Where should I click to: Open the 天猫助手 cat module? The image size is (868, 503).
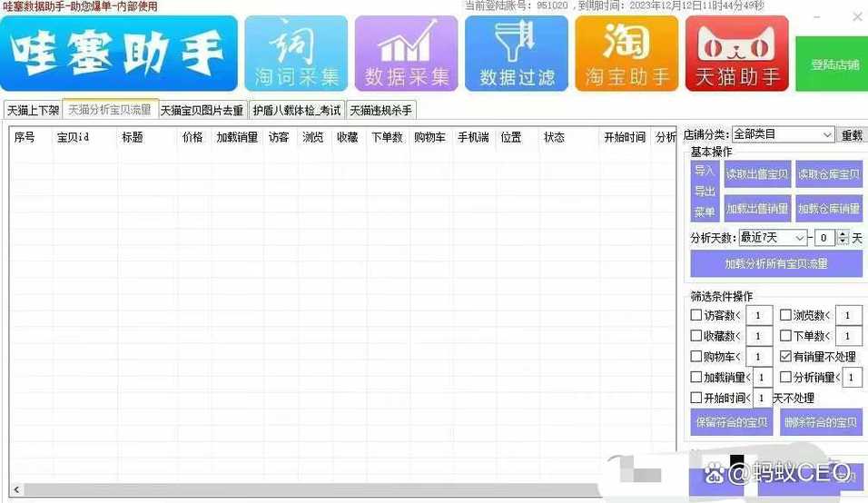pos(737,54)
